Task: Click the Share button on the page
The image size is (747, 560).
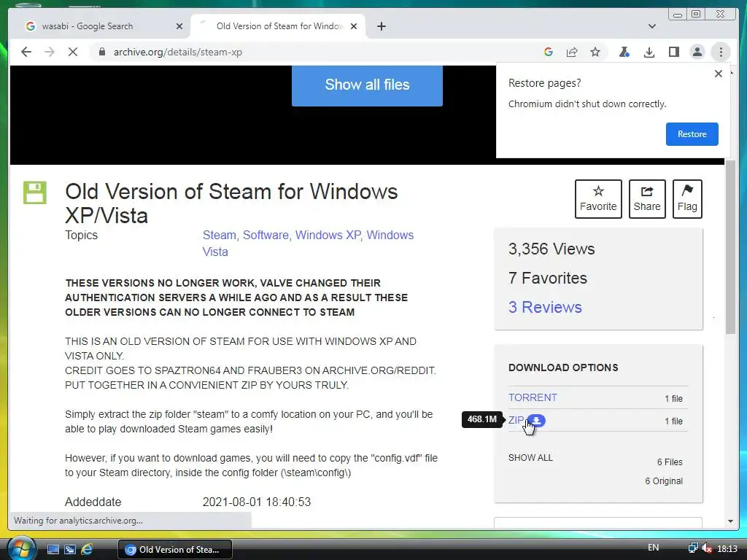Action: (647, 199)
